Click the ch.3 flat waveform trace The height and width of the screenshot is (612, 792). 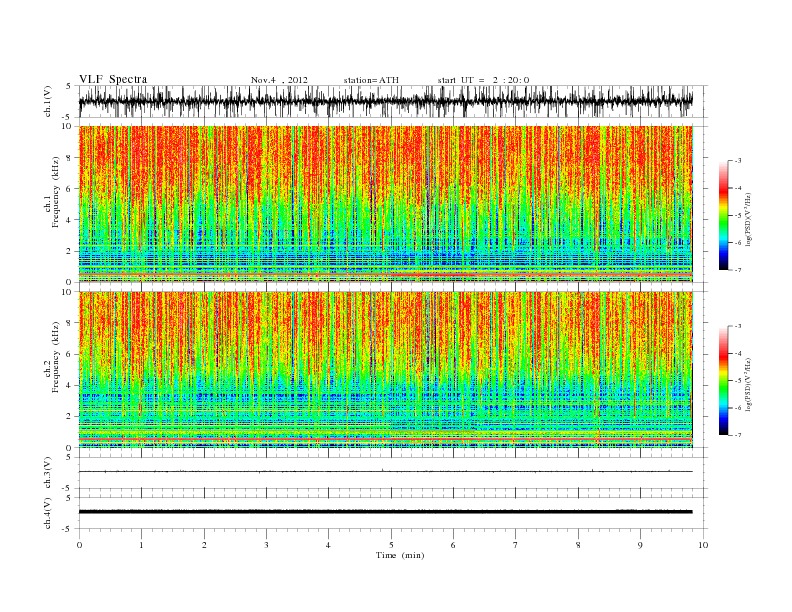point(386,472)
